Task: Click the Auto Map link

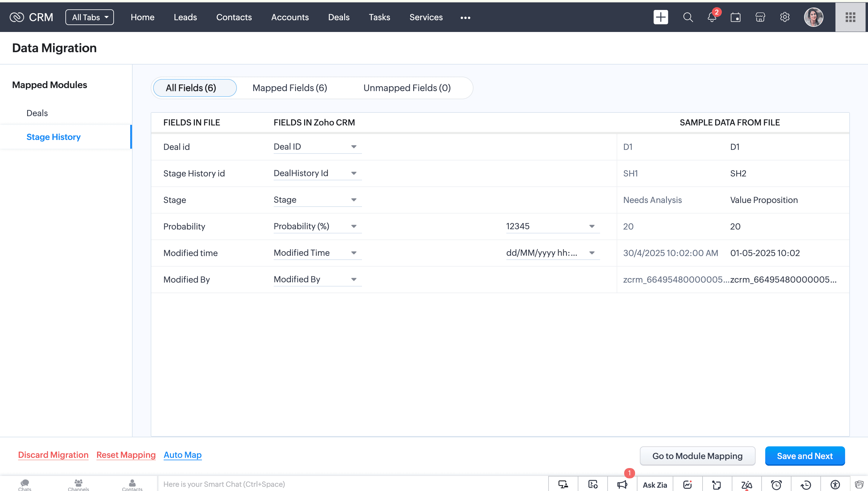Action: coord(182,455)
